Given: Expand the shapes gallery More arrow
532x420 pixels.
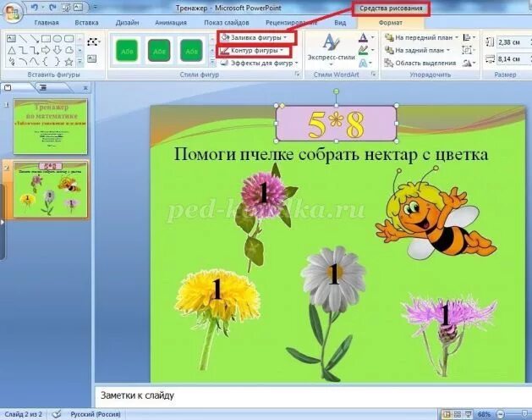Looking at the screenshot, I should [80, 62].
